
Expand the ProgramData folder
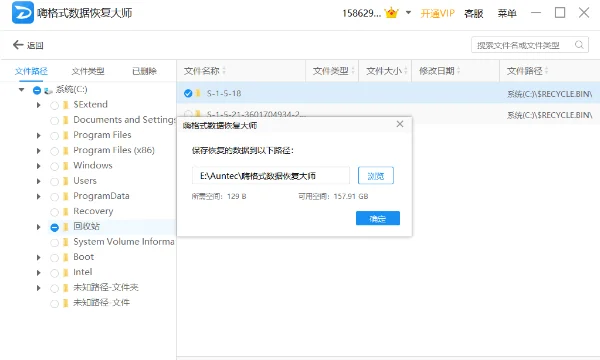tap(38, 197)
